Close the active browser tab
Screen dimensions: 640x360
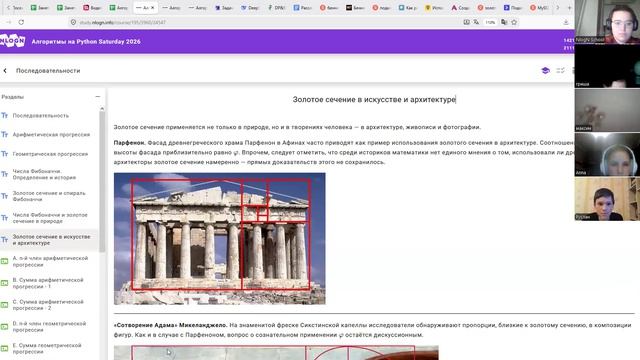pos(153,7)
